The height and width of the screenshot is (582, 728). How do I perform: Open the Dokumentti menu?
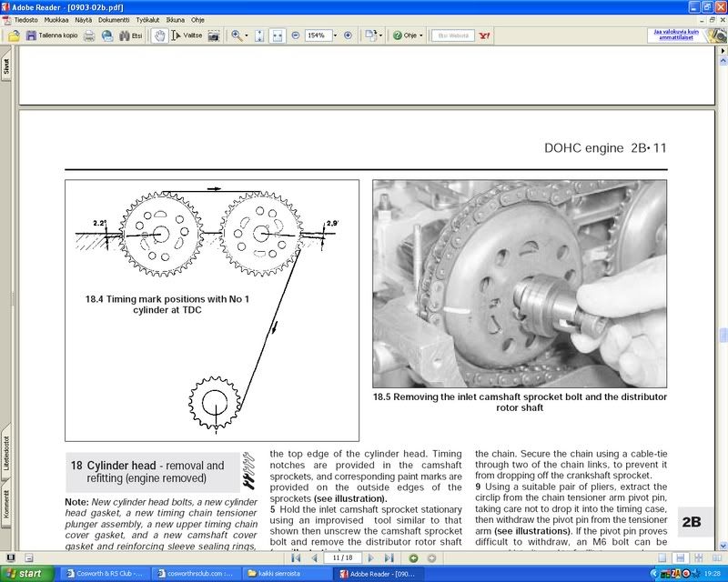click(x=114, y=20)
